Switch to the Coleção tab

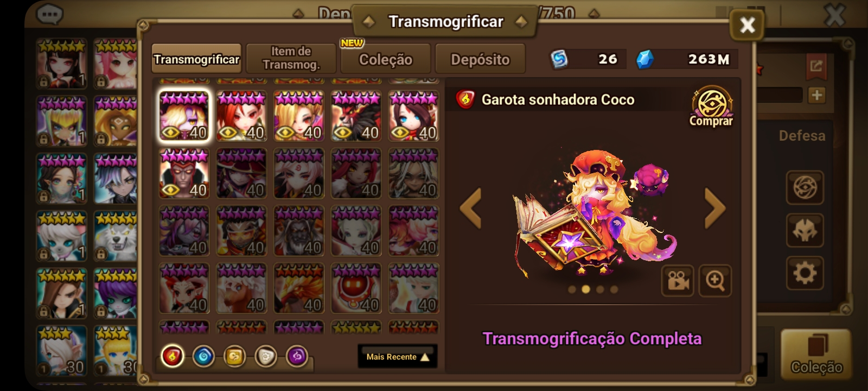(386, 59)
